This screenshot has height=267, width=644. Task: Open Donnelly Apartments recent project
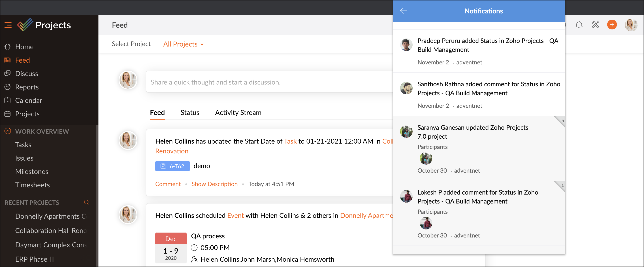coord(51,216)
